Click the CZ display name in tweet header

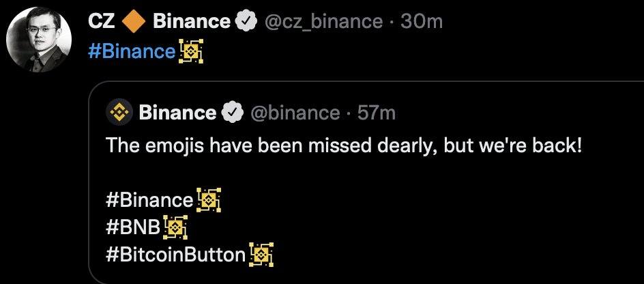[x=101, y=22]
